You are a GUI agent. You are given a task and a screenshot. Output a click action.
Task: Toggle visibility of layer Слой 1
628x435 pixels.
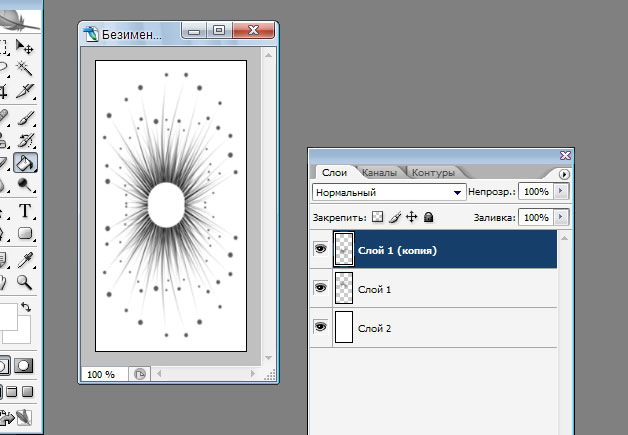point(321,288)
